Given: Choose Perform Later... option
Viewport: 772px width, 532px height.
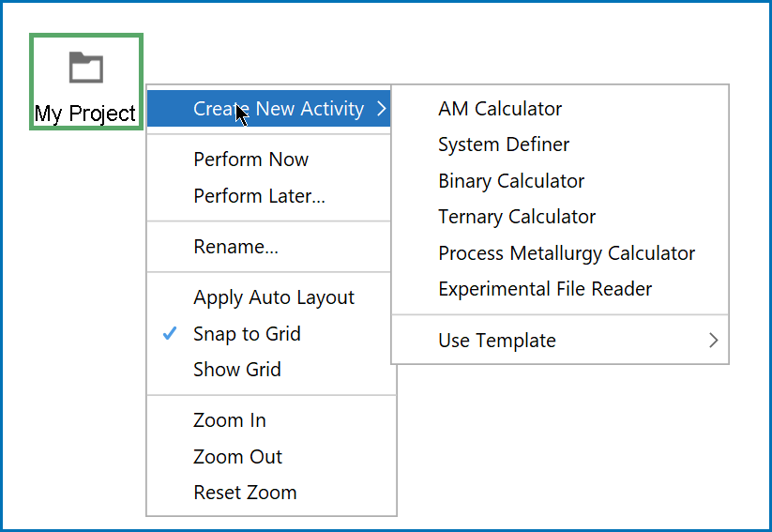Looking at the screenshot, I should point(269,196).
